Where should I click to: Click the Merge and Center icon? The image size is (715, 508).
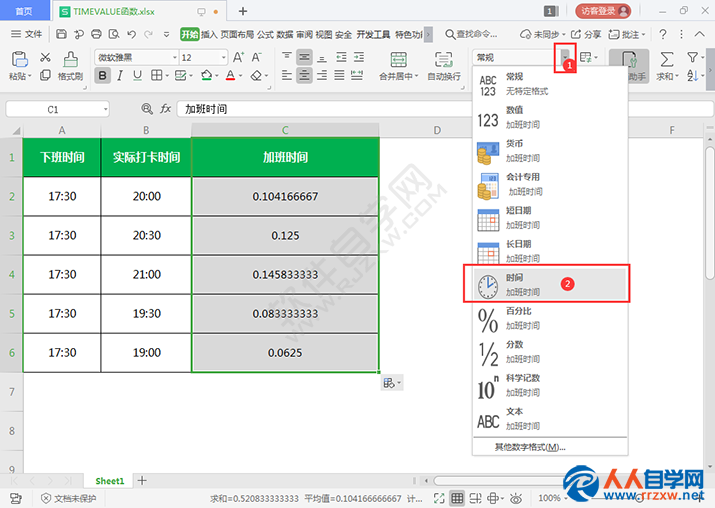click(x=398, y=59)
